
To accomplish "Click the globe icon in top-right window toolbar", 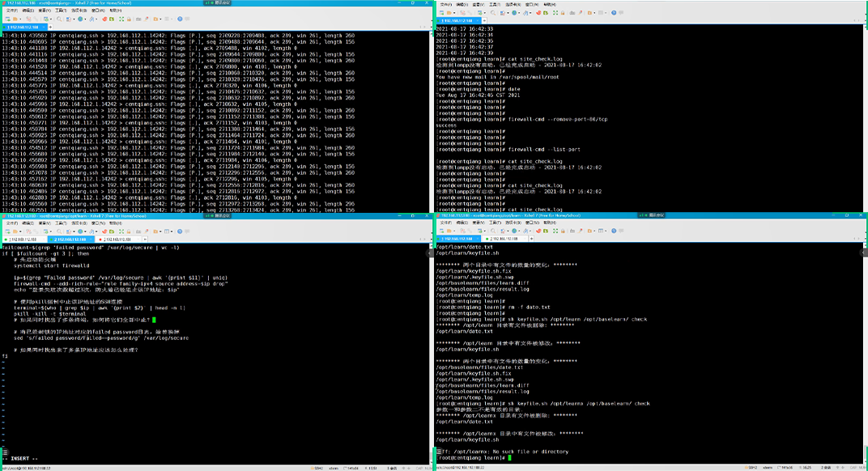I will point(514,13).
